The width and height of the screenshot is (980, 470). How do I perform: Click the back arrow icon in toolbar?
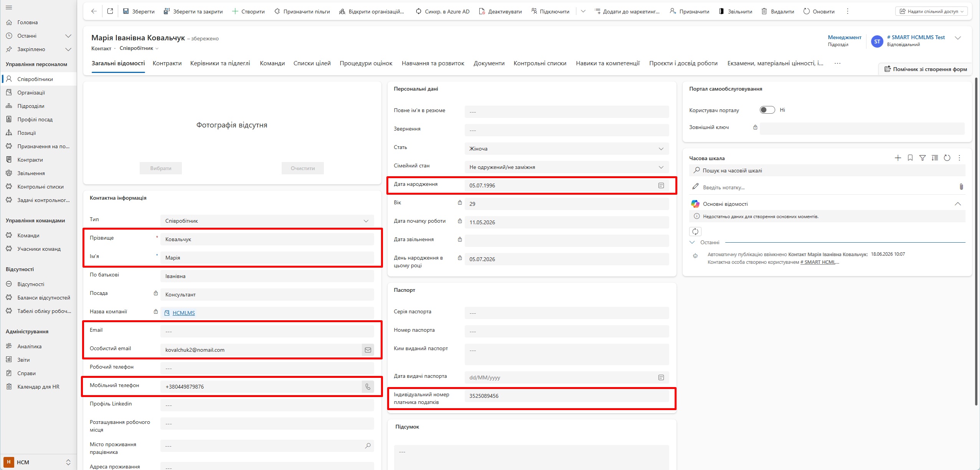(x=94, y=12)
